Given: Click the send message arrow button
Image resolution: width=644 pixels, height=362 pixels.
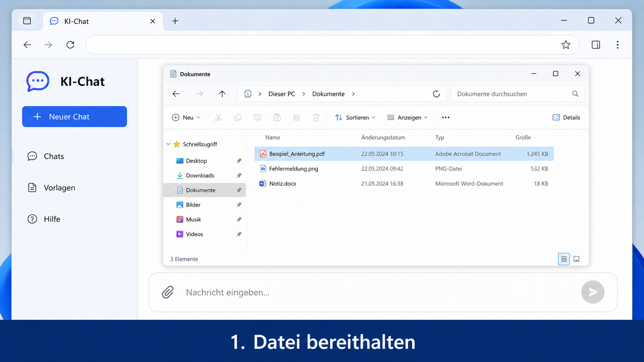Looking at the screenshot, I should pyautogui.click(x=592, y=292).
